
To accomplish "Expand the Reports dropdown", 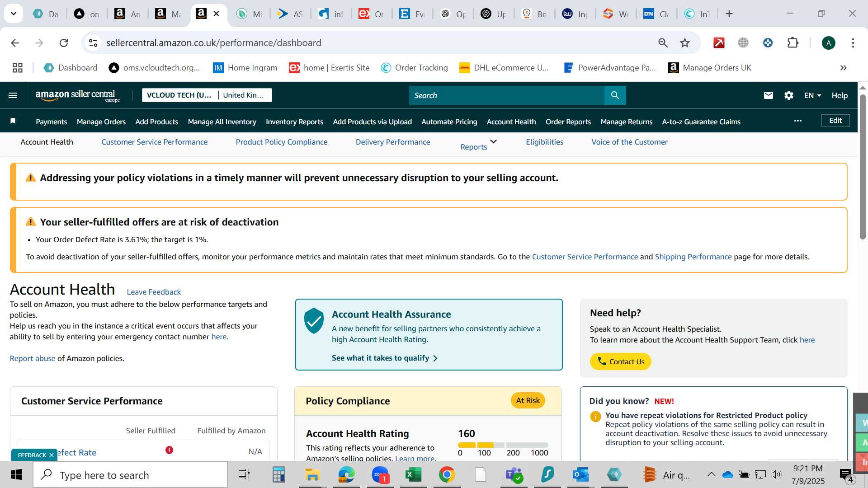I will tap(479, 144).
